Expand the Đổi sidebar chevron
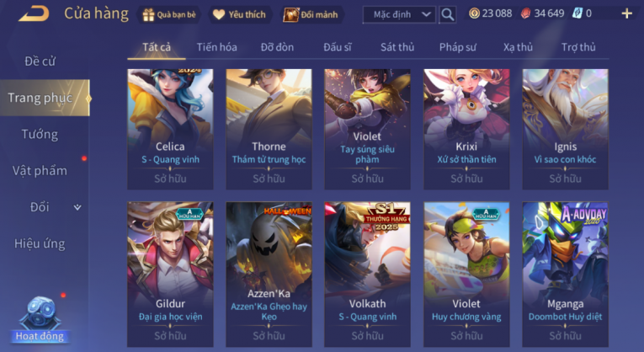 point(77,207)
